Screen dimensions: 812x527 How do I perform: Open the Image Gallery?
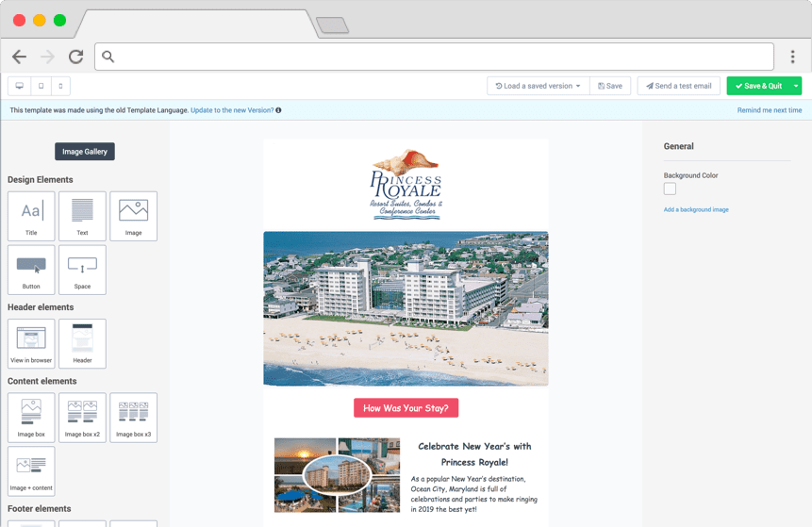click(85, 152)
